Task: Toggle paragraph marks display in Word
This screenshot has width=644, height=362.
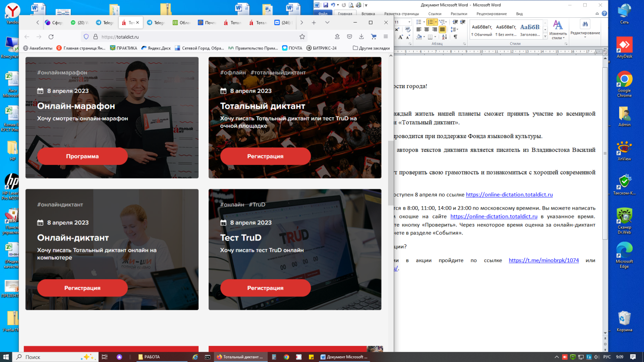Action: click(x=455, y=37)
